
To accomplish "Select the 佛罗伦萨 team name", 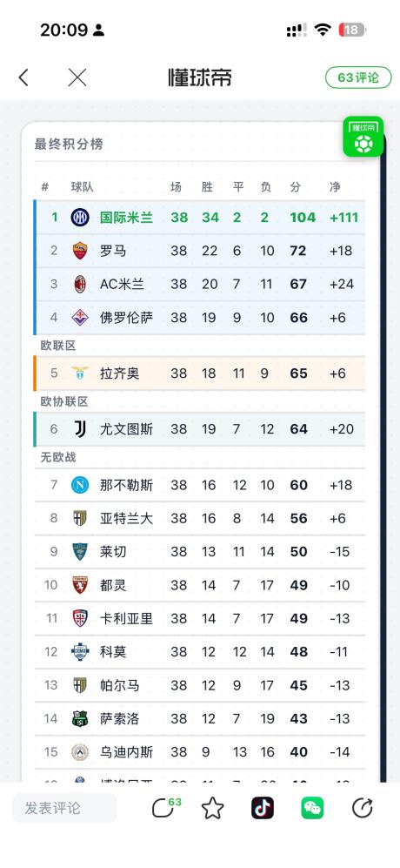I will [127, 318].
